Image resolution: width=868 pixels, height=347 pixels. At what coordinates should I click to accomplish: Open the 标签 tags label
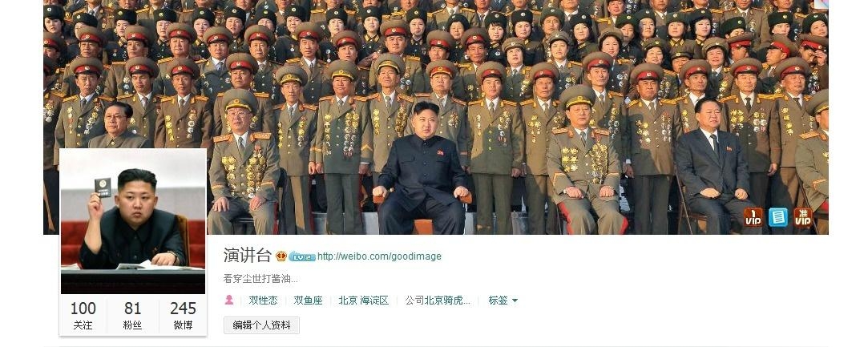(x=499, y=301)
